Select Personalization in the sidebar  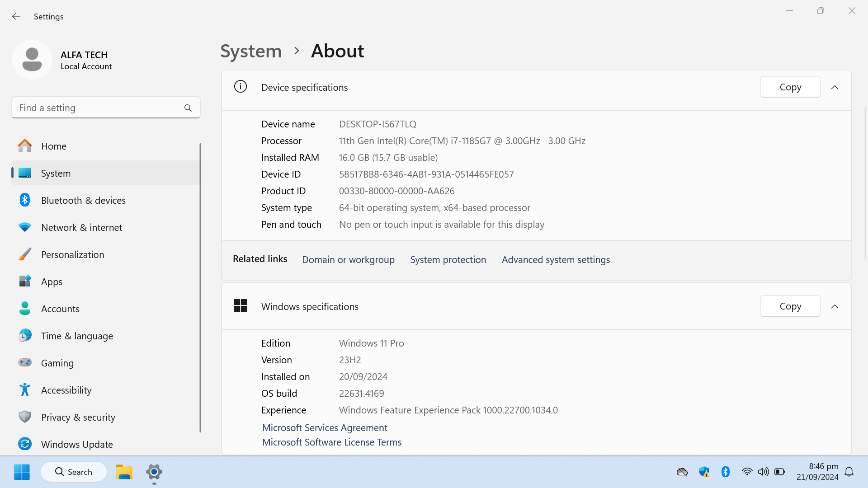click(x=105, y=254)
